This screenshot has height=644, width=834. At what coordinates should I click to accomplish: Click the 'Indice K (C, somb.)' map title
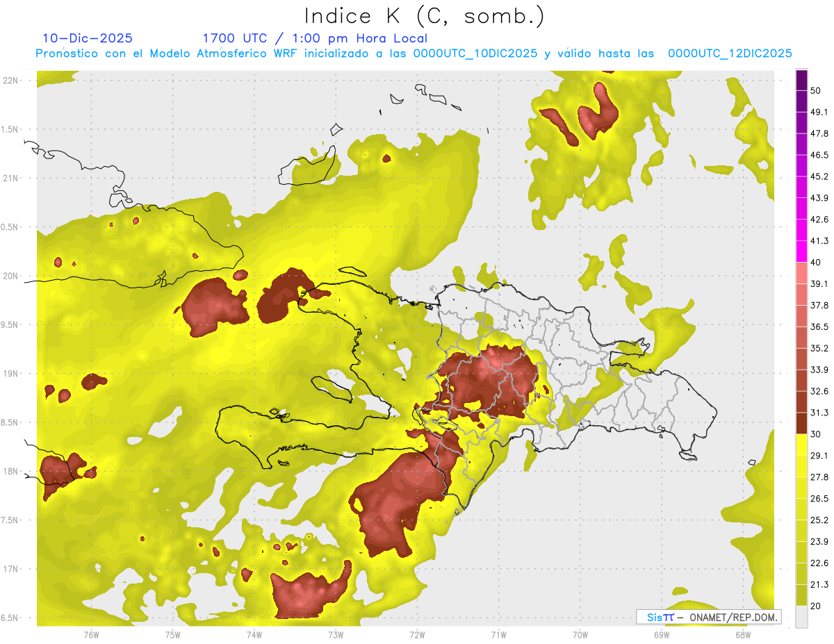(425, 17)
